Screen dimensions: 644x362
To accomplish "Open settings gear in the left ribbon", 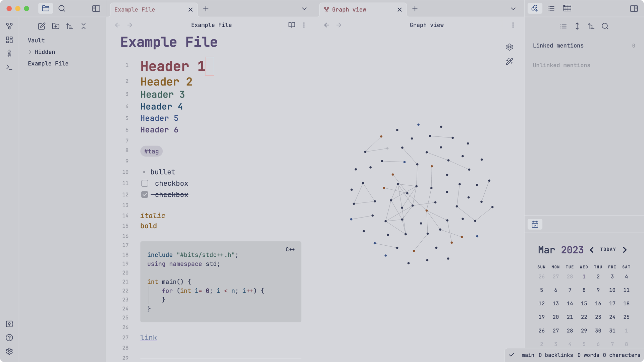I will pos(9,351).
